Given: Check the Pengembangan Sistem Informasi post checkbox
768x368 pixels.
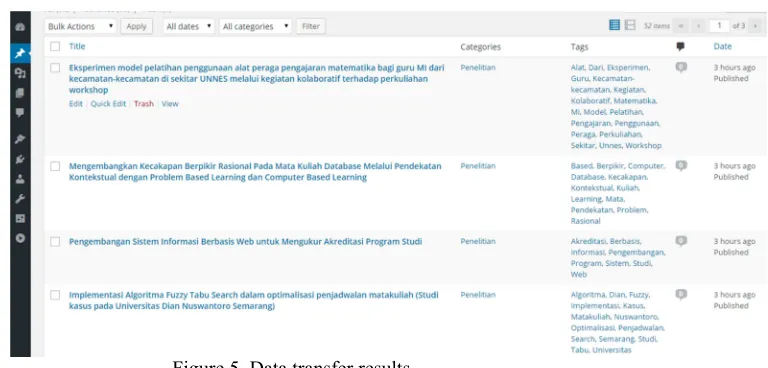Looking at the screenshot, I should (x=55, y=242).
